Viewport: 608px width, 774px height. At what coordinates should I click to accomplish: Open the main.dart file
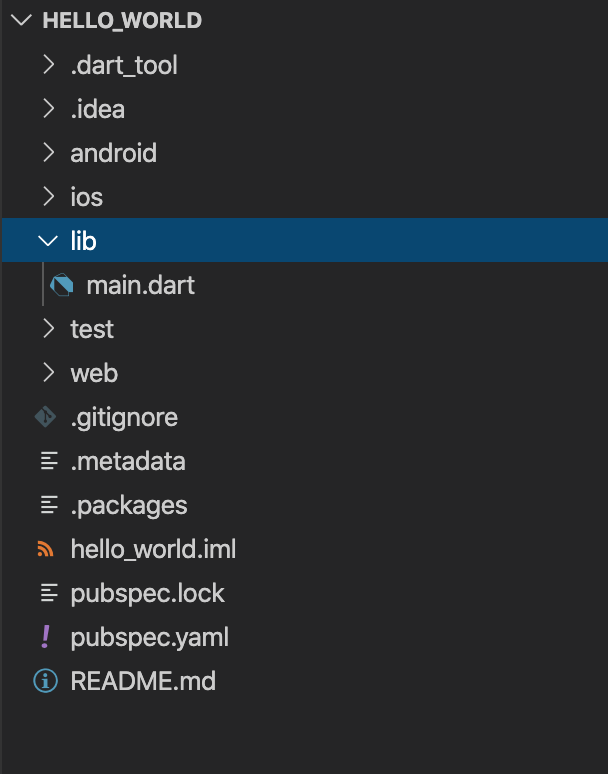(x=140, y=285)
